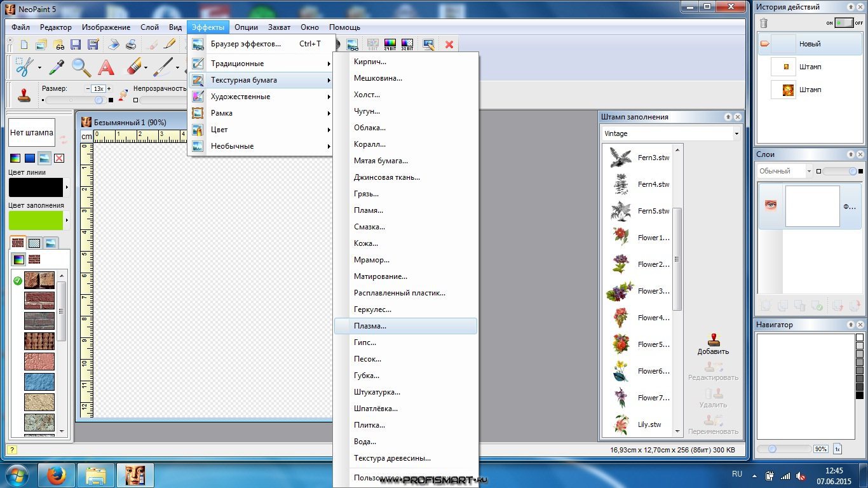Click the solid blue fill mode icon
The height and width of the screenshot is (488, 868).
click(30, 158)
